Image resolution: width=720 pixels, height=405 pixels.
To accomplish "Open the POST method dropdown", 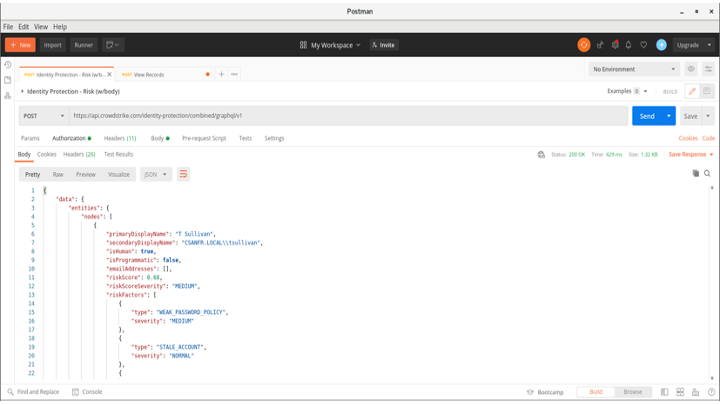I will tap(43, 116).
